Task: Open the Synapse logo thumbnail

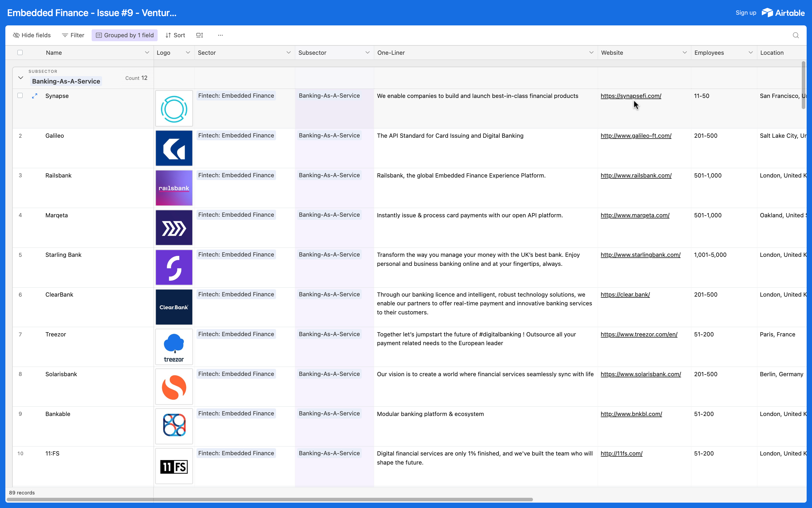Action: tap(174, 109)
